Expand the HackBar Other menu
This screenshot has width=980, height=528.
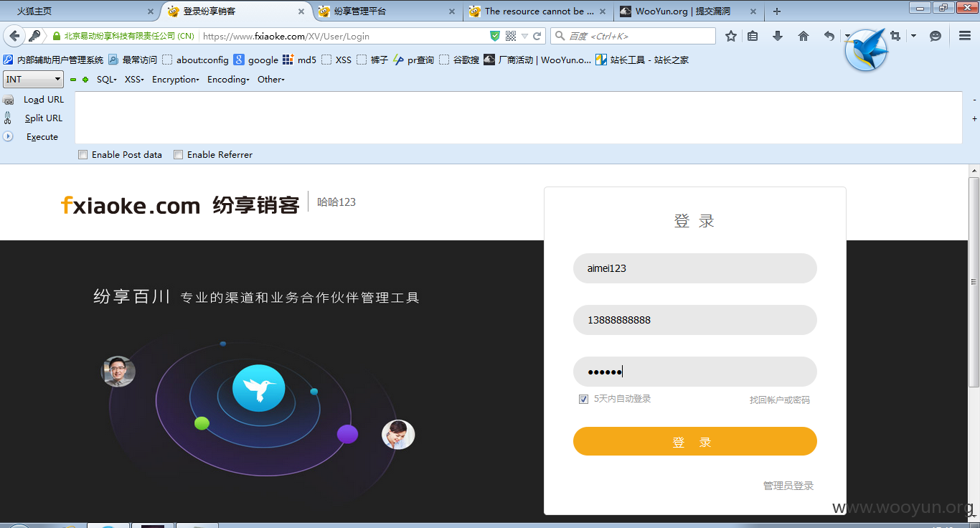point(271,80)
